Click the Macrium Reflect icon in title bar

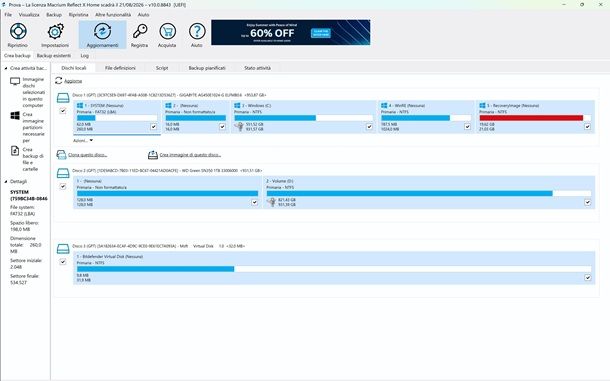tap(4, 5)
